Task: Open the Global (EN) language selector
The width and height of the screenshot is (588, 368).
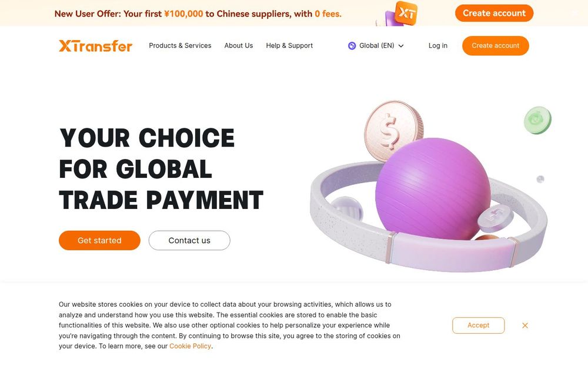Action: pos(376,46)
